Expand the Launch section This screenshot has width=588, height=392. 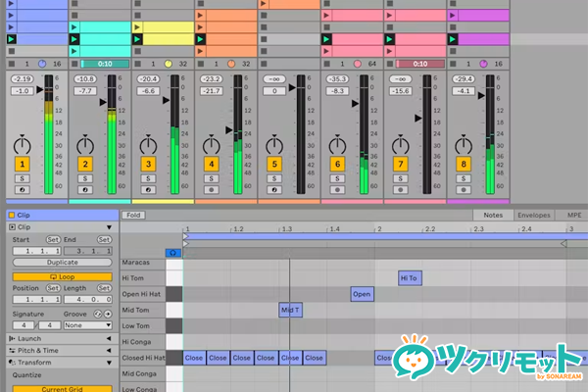pyautogui.click(x=109, y=339)
